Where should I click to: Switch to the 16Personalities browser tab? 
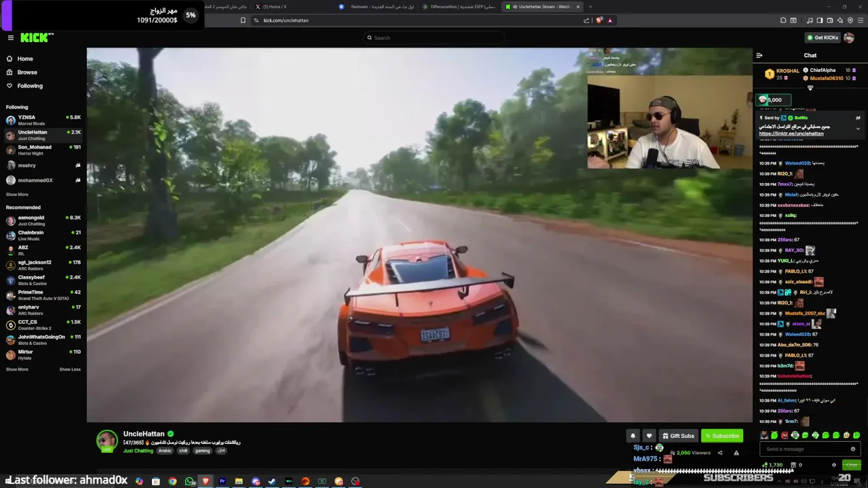coord(458,7)
